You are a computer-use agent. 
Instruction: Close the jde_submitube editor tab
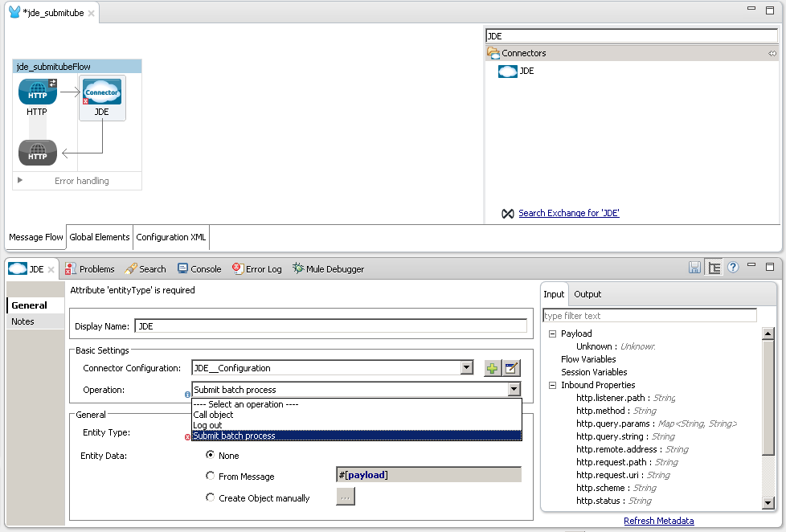[x=92, y=14]
